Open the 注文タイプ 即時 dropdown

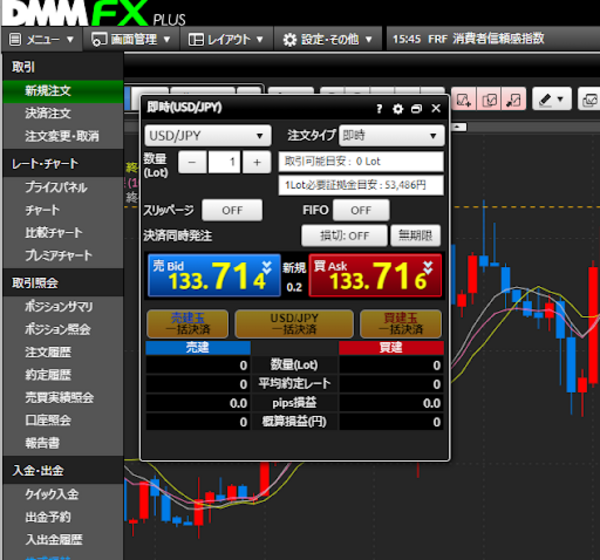pos(391,136)
